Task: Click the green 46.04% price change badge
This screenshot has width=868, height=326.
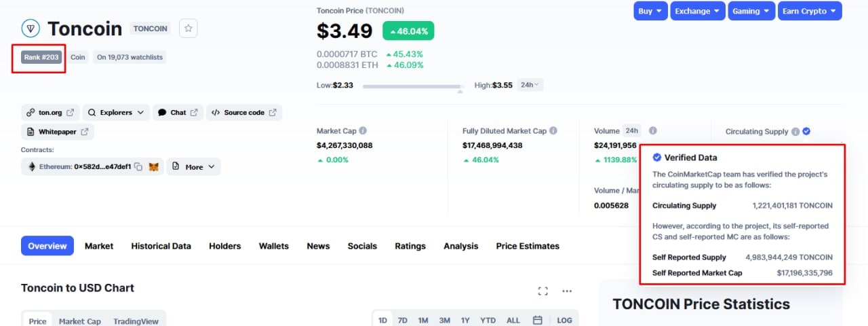Action: pos(408,31)
